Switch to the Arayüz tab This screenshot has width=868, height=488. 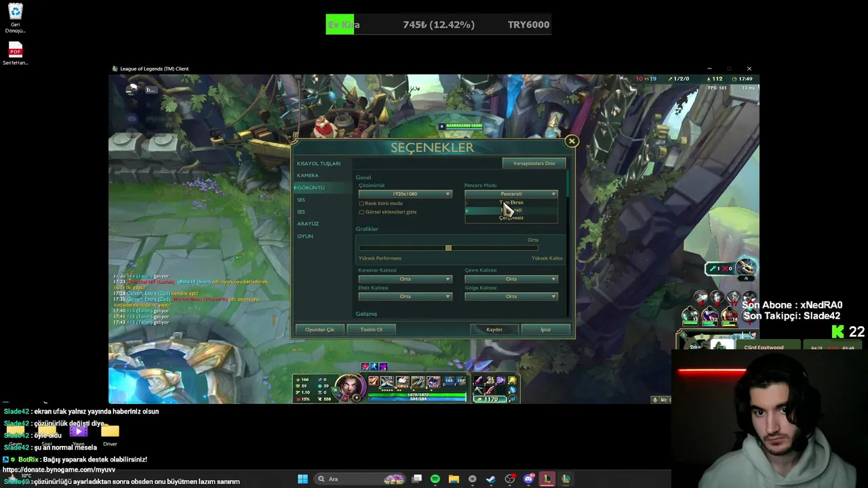coord(308,224)
